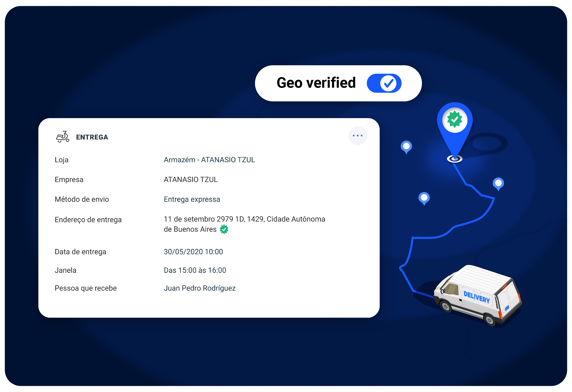This screenshot has height=392, width=572.
Task: Open the three-dots options menu
Action: 358,136
